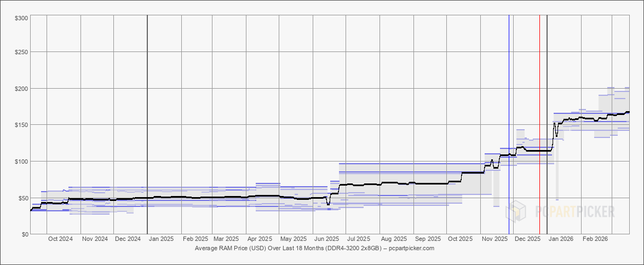Viewport: 644px width, 265px height.
Task: Click the red vertical marker line
Action: point(540,124)
